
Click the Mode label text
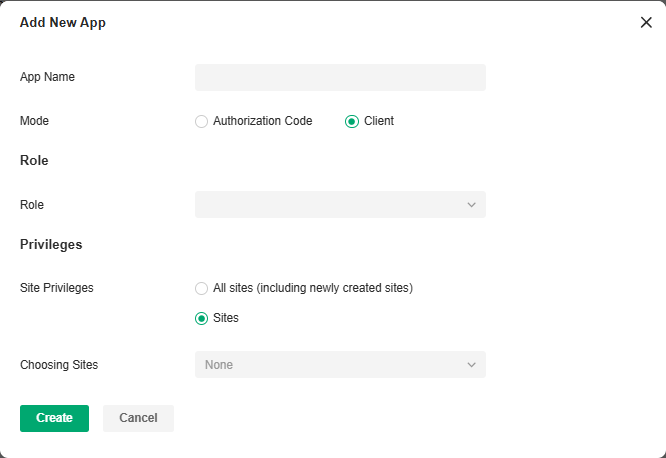[34, 121]
